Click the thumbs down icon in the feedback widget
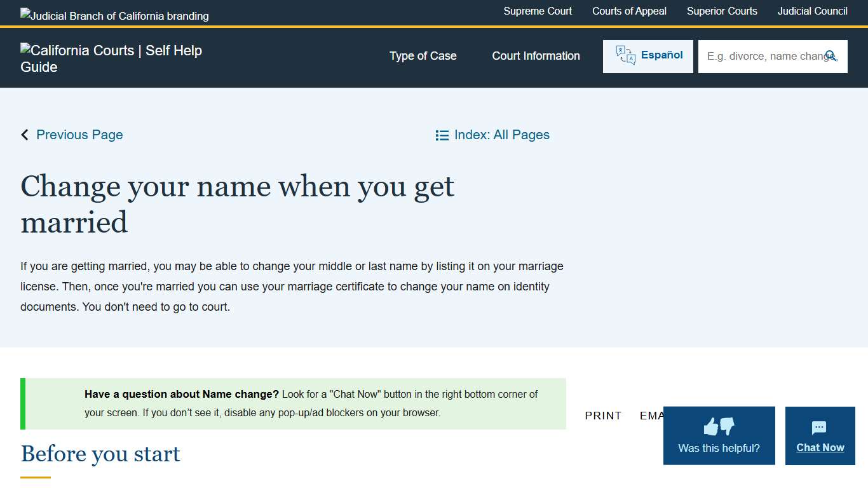868x488 pixels. tap(726, 428)
